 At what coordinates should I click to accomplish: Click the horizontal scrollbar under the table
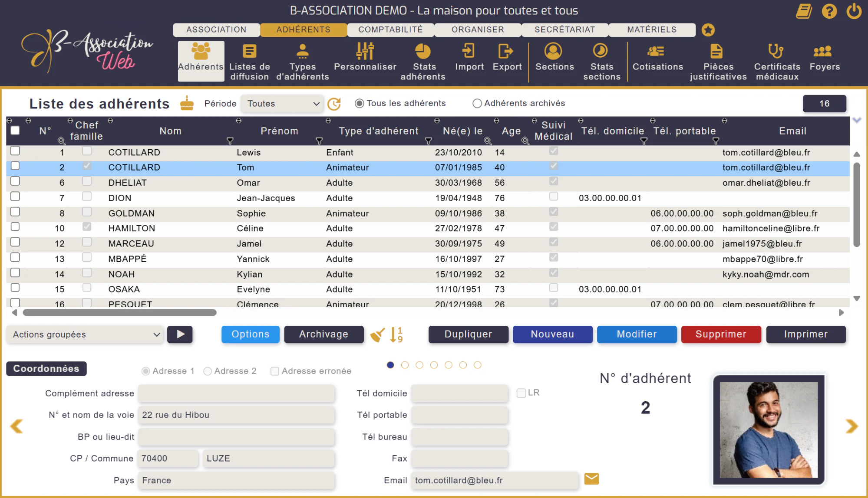(120, 313)
